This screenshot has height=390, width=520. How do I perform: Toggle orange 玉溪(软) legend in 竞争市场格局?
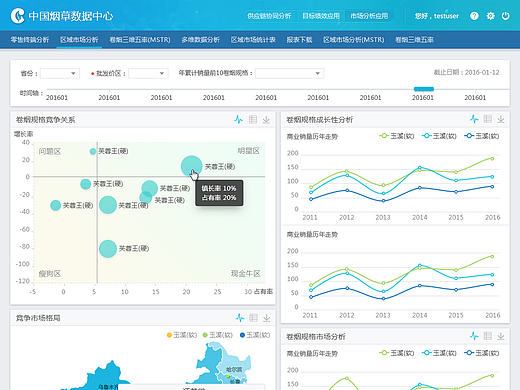pyautogui.click(x=182, y=335)
